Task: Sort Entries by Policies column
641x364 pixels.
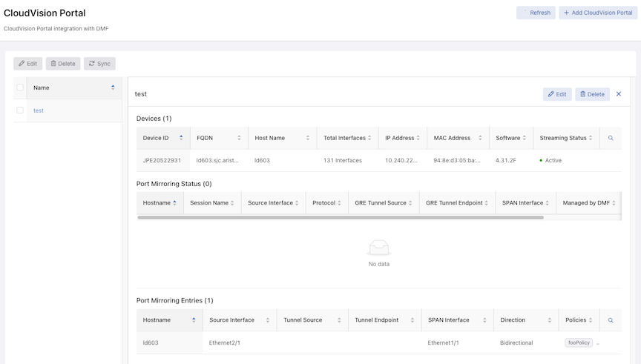Action: (x=579, y=320)
